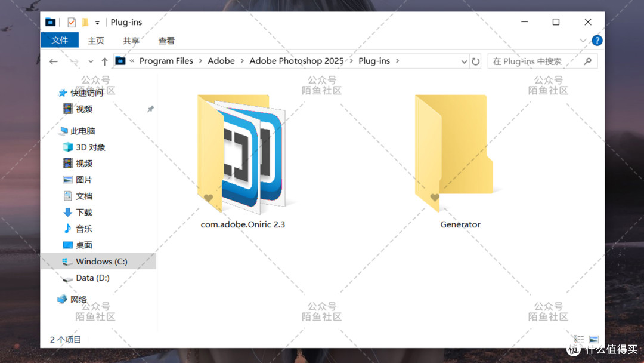Switch to large icons view in status bar
This screenshot has height=363, width=644.
point(594,339)
